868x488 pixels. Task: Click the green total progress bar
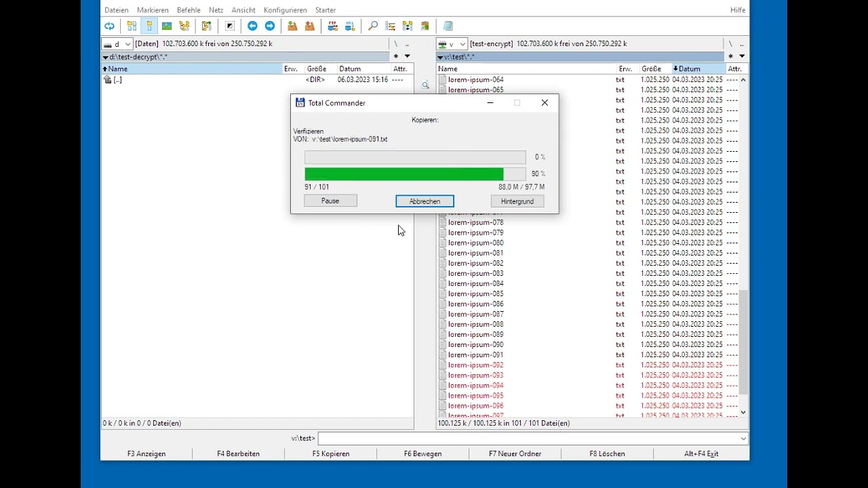tap(415, 174)
